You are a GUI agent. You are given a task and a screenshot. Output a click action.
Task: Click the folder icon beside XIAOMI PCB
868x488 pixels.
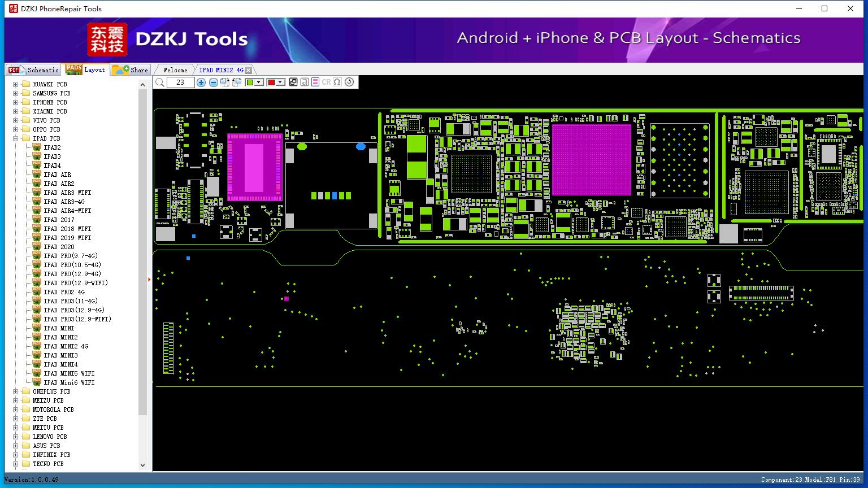(25, 111)
